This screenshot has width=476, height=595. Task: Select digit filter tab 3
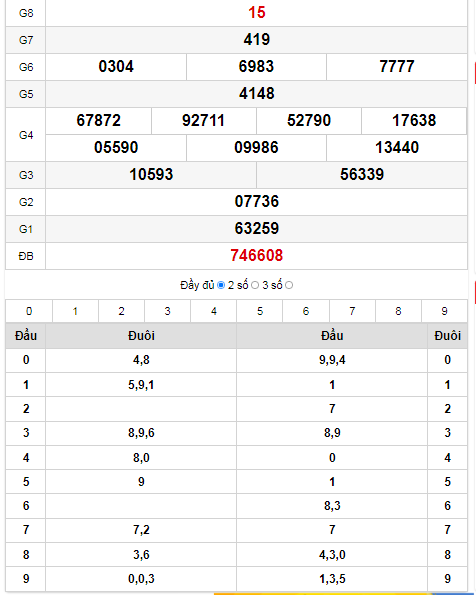(x=167, y=311)
